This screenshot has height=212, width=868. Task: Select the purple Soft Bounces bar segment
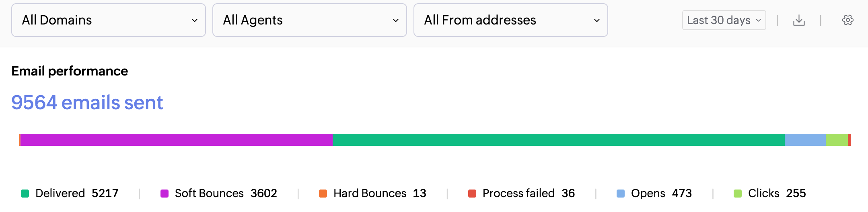pyautogui.click(x=177, y=140)
